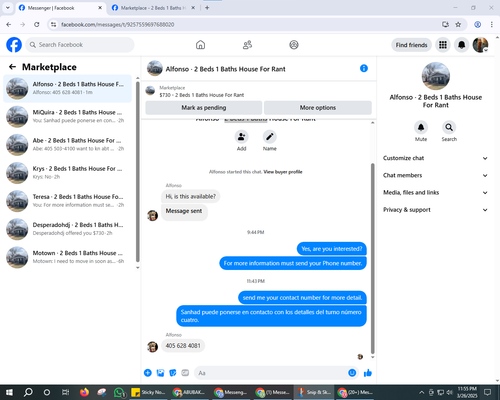Click the Name edit pencil icon
500x400 pixels.
pos(269,137)
